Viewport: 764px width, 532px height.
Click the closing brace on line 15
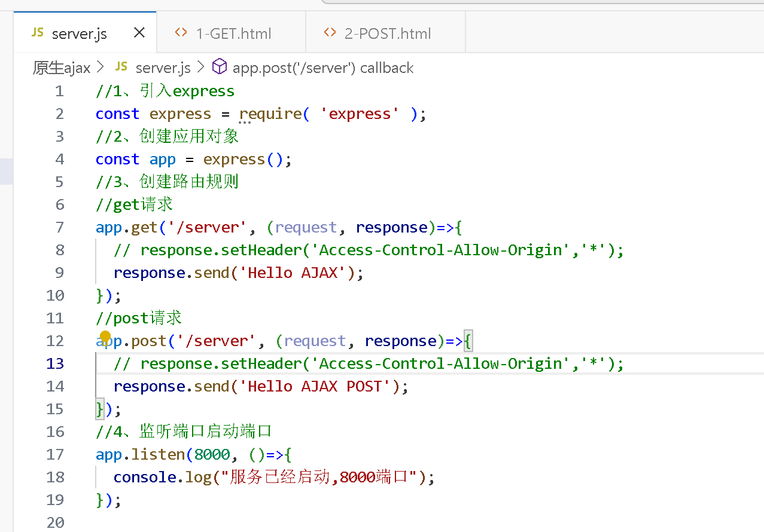coord(100,409)
